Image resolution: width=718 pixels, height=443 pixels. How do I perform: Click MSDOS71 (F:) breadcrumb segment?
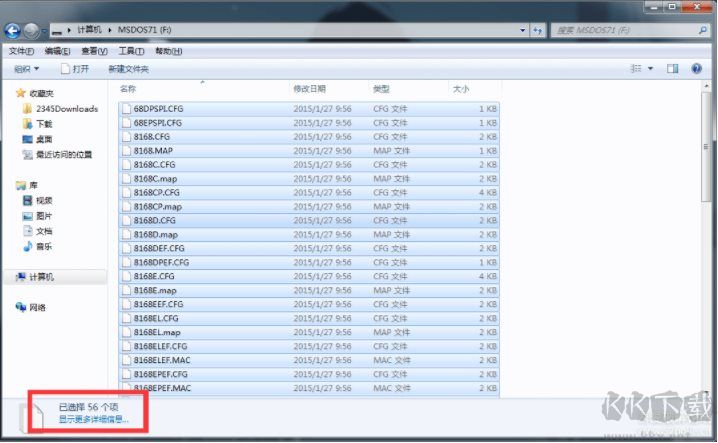point(144,30)
